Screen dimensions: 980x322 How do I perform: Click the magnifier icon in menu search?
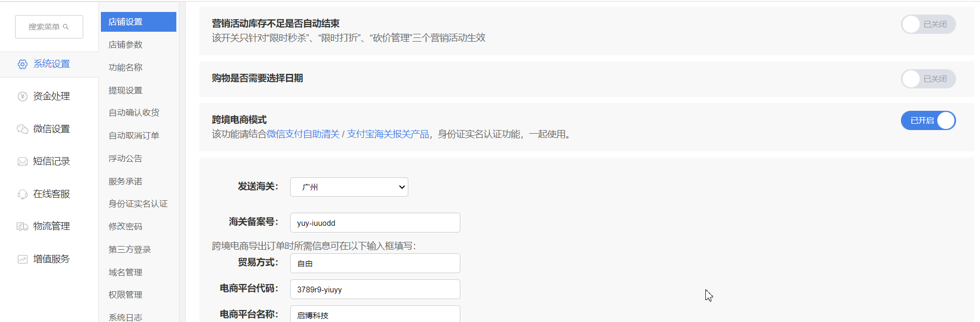[66, 27]
